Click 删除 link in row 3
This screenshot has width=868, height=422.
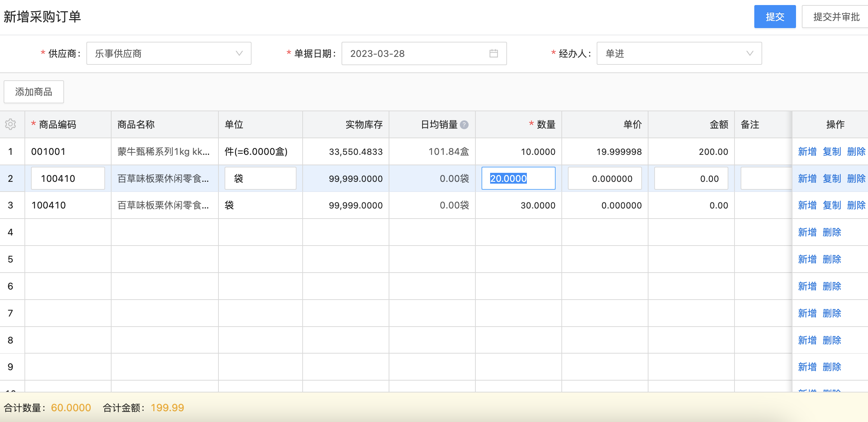coord(856,205)
